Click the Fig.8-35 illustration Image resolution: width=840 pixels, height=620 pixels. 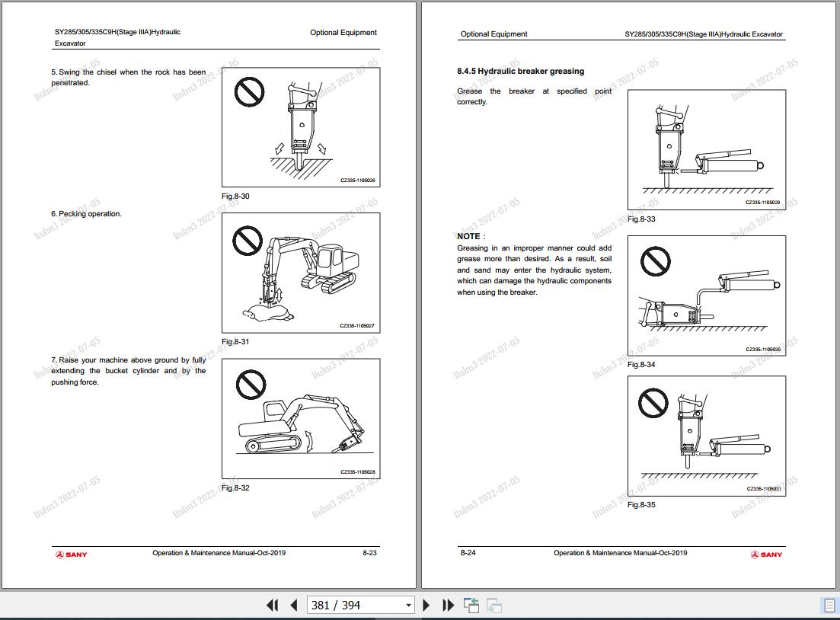(x=707, y=436)
